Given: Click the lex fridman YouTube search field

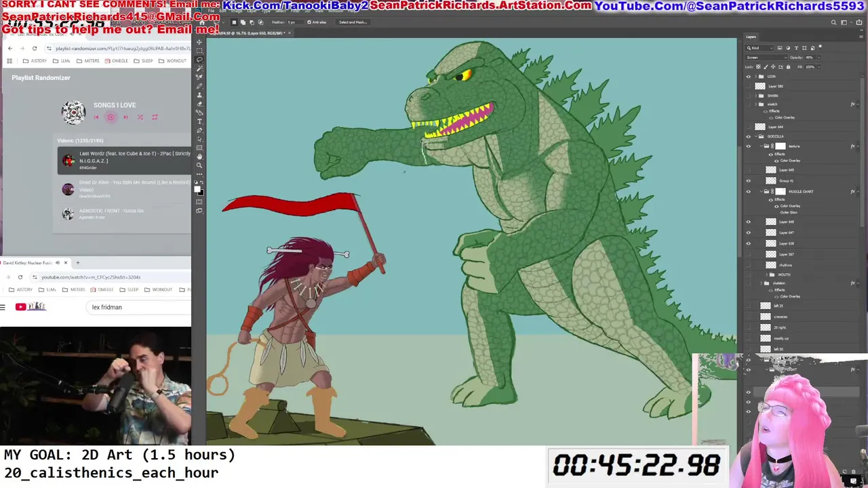Looking at the screenshot, I should point(139,307).
